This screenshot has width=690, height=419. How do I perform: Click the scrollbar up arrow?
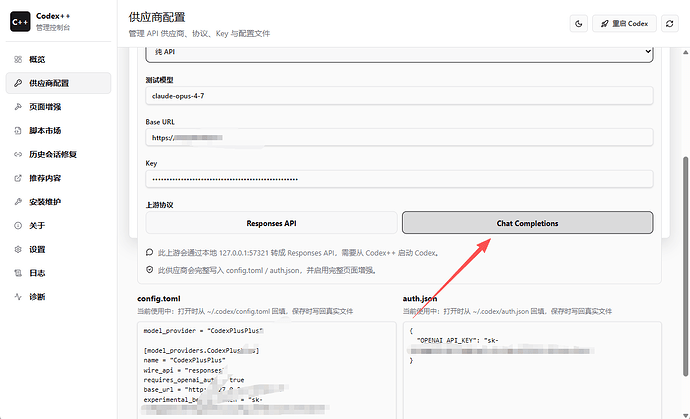tap(685, 52)
